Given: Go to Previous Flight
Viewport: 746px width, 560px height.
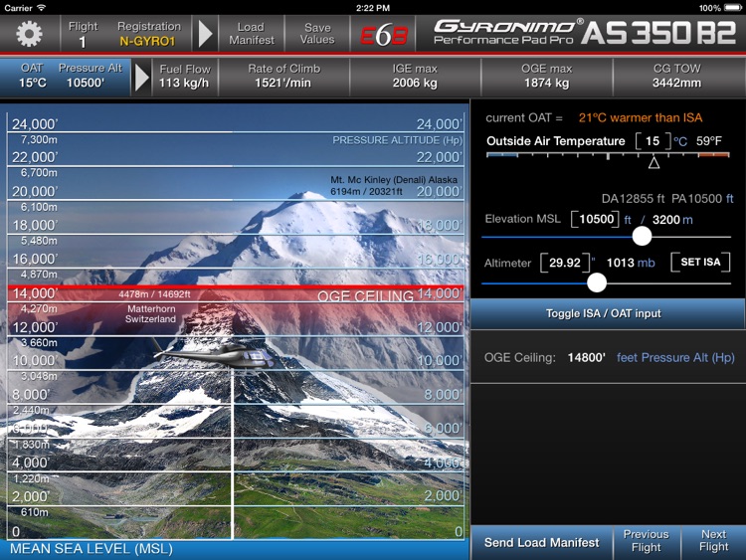Looking at the screenshot, I should 647,541.
